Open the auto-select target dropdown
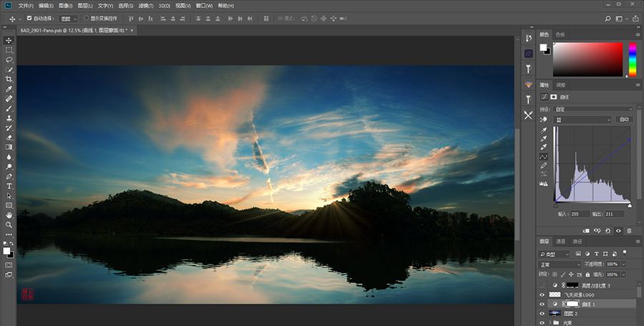Screen dimensions: 644x326 (68, 19)
